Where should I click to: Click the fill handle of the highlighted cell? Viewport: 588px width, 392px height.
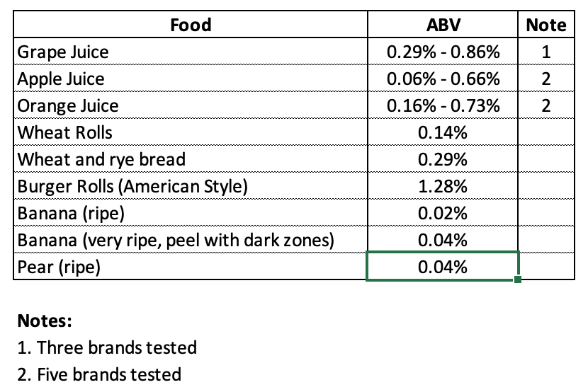(519, 280)
